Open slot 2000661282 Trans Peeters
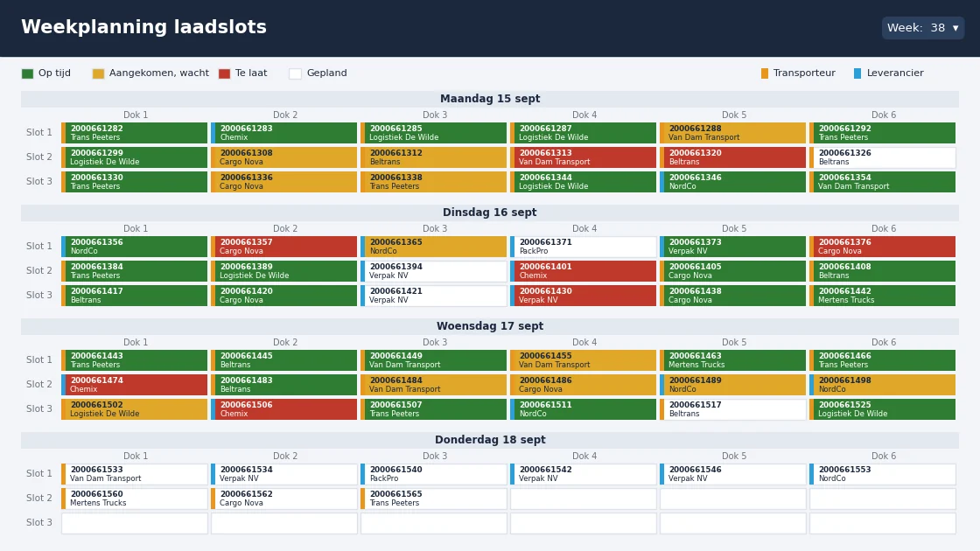 [135, 133]
